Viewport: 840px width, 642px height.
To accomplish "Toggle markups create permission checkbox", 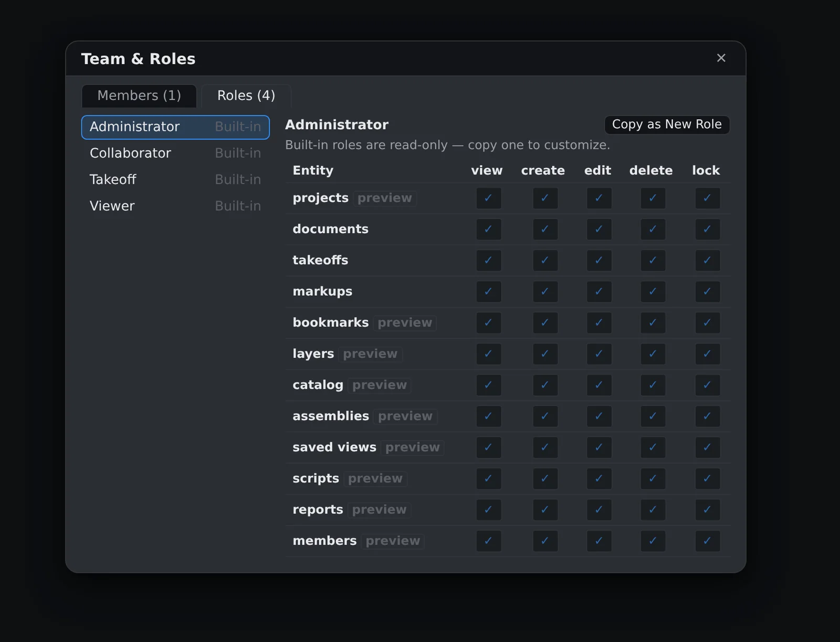I will coord(545,292).
